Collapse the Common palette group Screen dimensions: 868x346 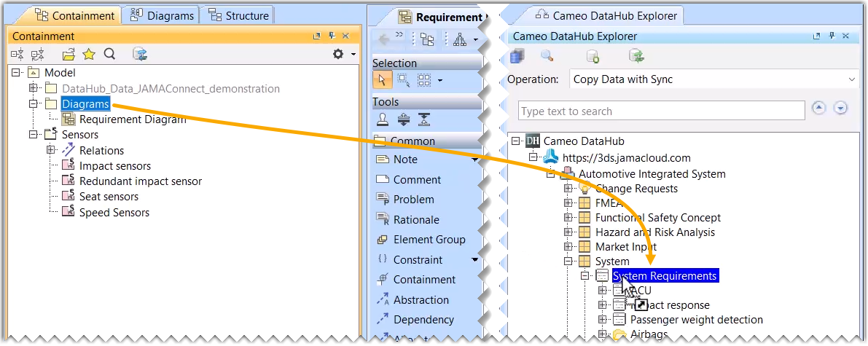click(x=427, y=141)
